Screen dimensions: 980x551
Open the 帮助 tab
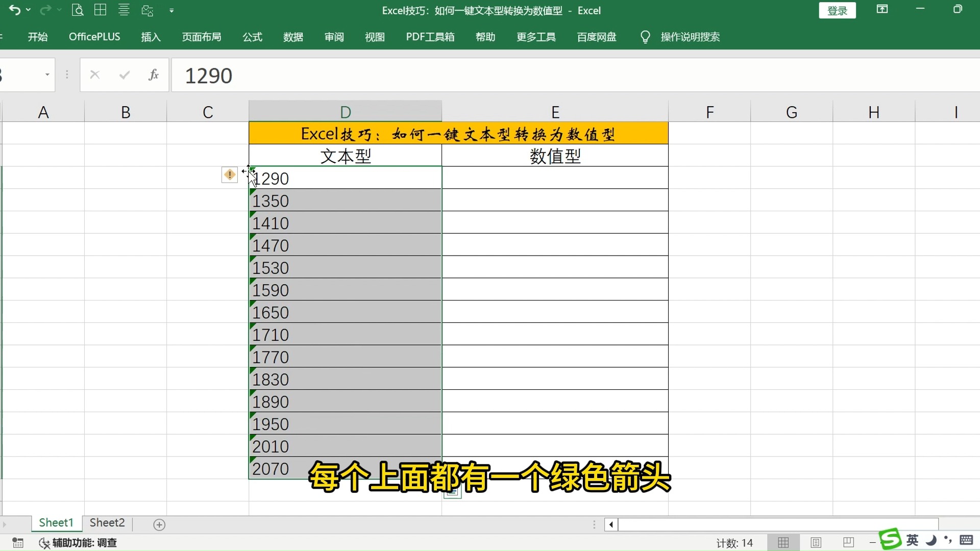[485, 37]
